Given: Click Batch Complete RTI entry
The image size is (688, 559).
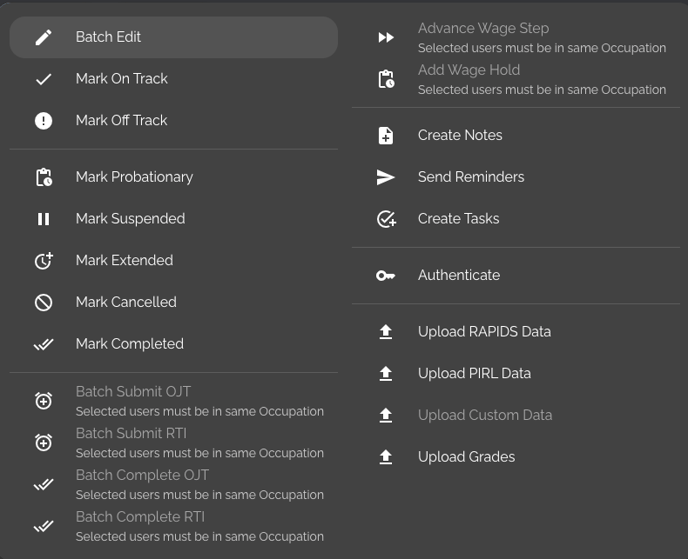Looking at the screenshot, I should coord(174,526).
